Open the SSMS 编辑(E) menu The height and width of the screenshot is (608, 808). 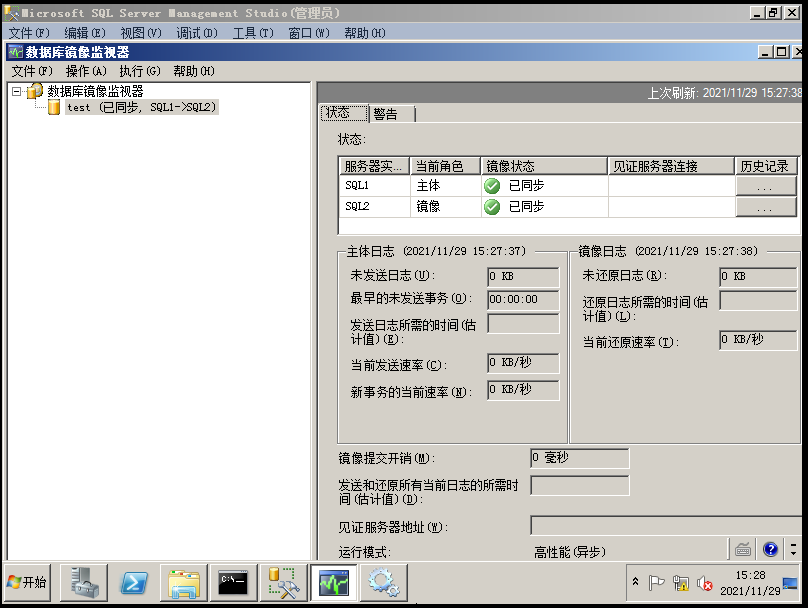(85, 33)
